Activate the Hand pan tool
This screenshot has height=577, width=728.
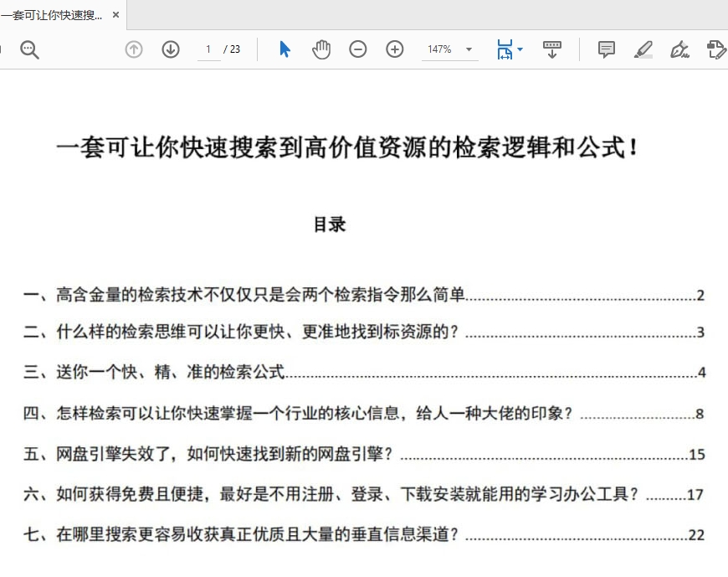coord(321,49)
